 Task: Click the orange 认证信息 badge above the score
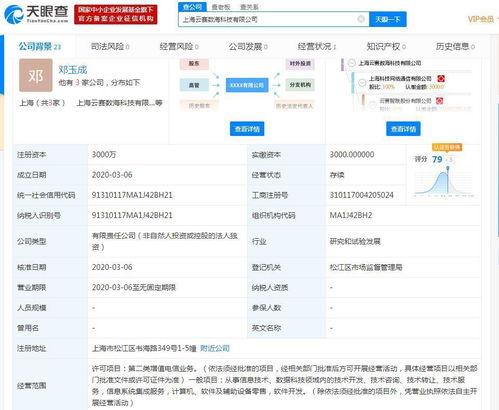pyautogui.click(x=447, y=147)
